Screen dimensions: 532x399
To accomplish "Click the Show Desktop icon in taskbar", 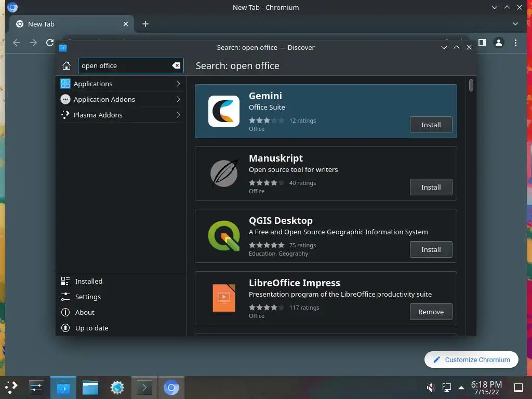I will pos(518,387).
